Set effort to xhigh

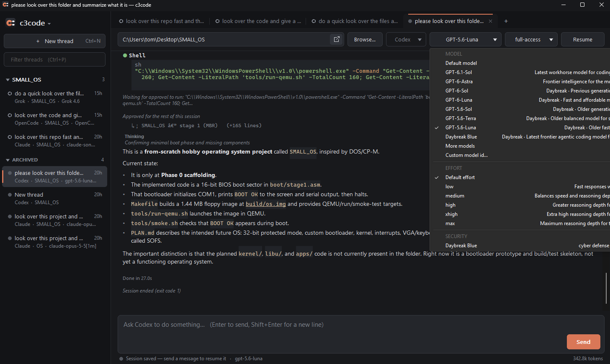[520, 214]
